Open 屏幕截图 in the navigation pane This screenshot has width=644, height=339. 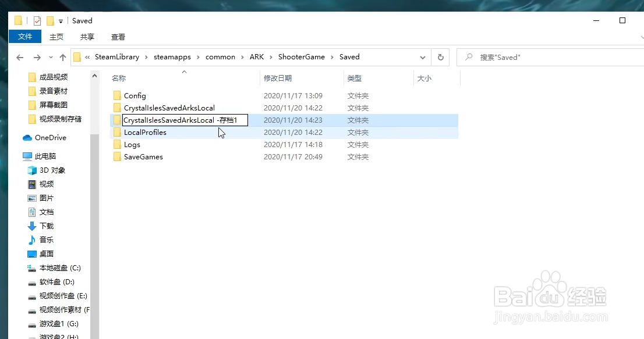[54, 105]
